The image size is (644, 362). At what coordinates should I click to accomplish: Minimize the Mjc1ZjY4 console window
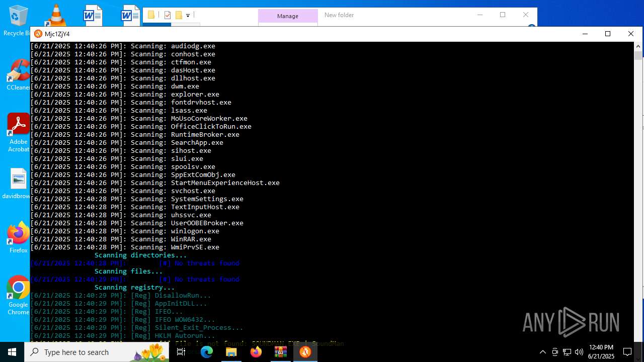pos(585,34)
